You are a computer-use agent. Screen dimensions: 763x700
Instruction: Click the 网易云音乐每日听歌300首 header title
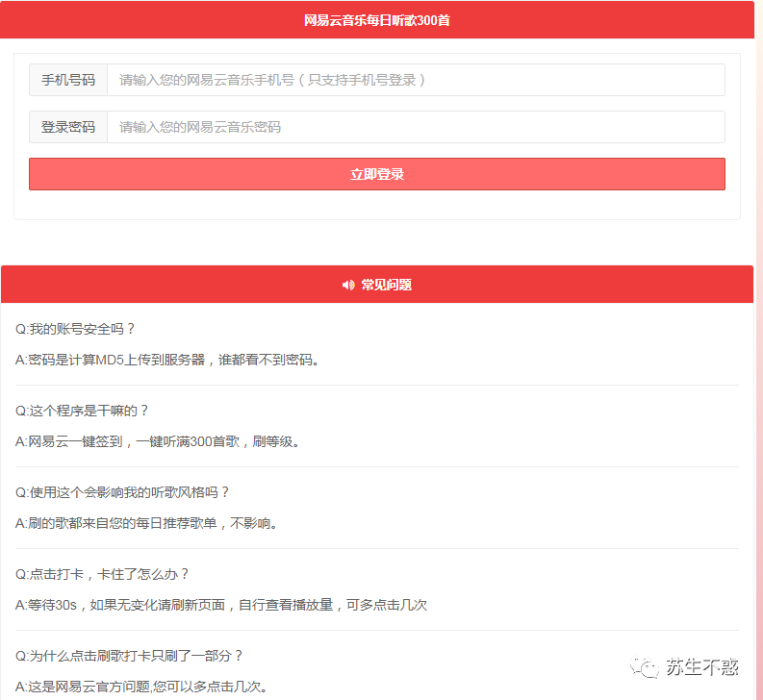click(377, 20)
